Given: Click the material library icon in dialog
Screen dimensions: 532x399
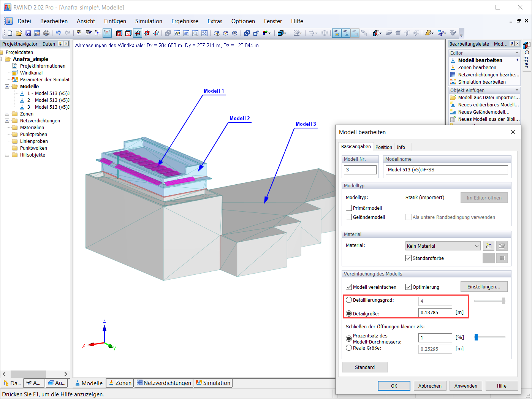Looking at the screenshot, I should tap(502, 246).
